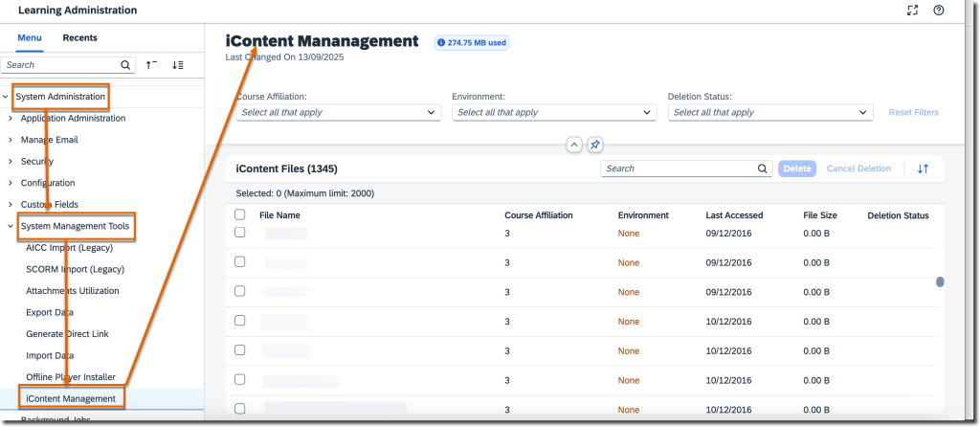Pin the filter header with pin icon
Screen dimensions: 980x427
pos(594,145)
